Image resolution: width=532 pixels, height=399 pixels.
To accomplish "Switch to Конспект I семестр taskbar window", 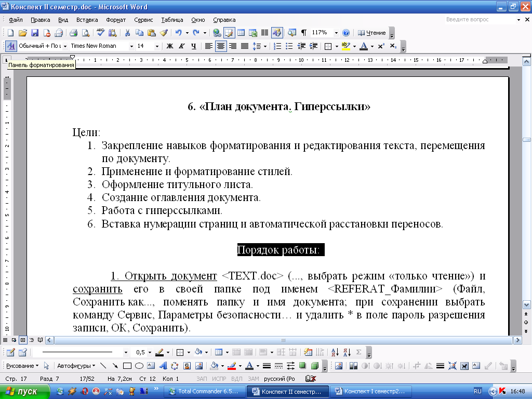I will pyautogui.click(x=370, y=391).
